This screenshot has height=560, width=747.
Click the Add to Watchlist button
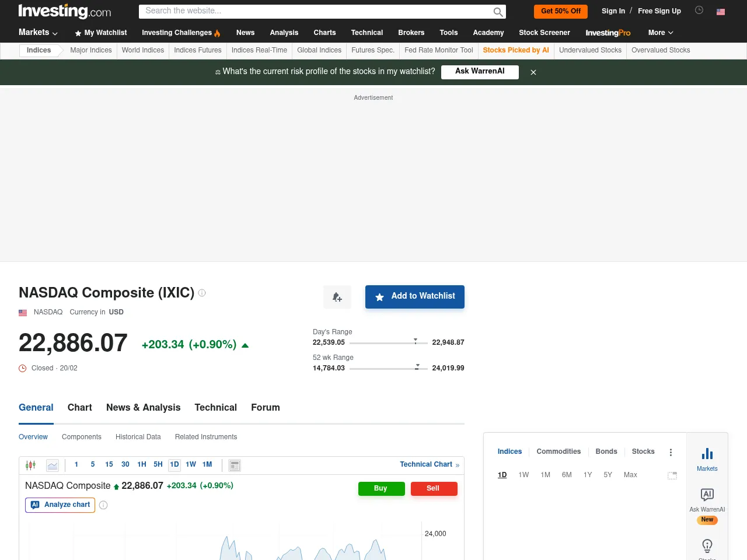[x=414, y=296]
